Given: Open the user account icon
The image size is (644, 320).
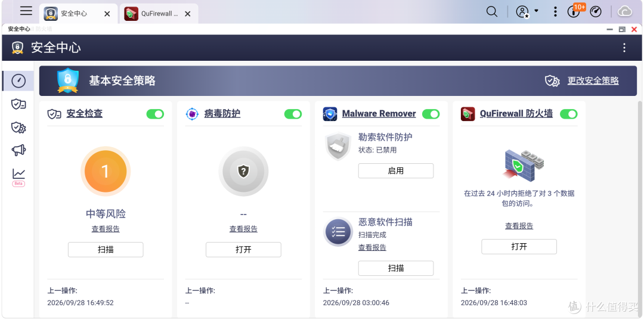Looking at the screenshot, I should click(x=522, y=11).
